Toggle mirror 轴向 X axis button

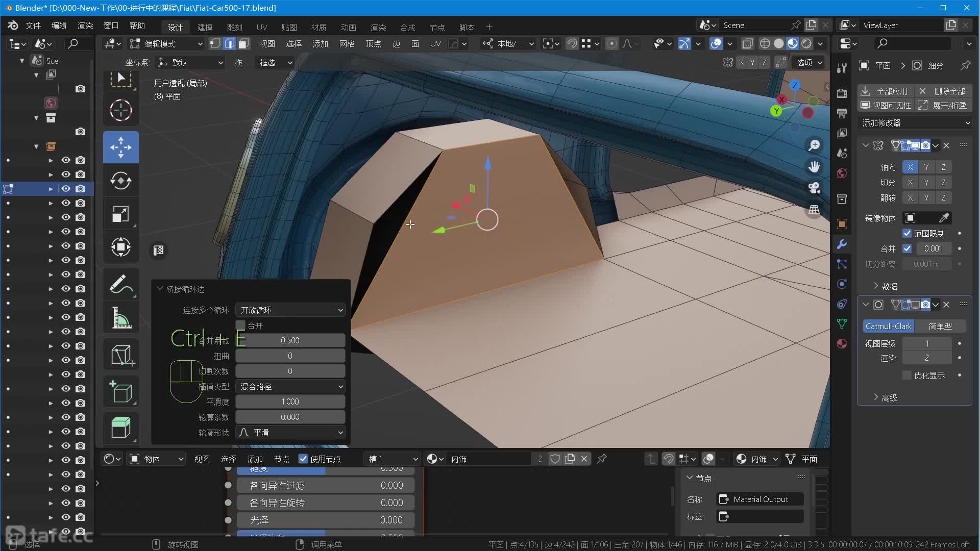click(910, 167)
